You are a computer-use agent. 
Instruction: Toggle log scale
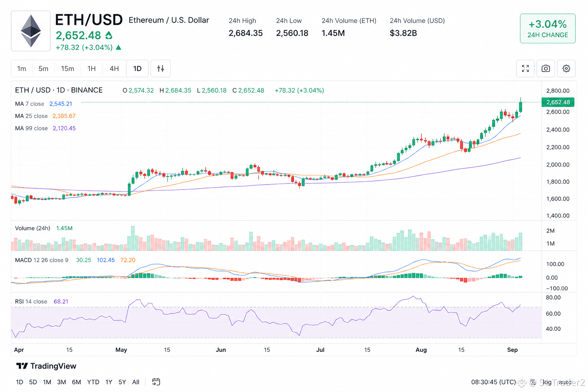[x=547, y=382]
